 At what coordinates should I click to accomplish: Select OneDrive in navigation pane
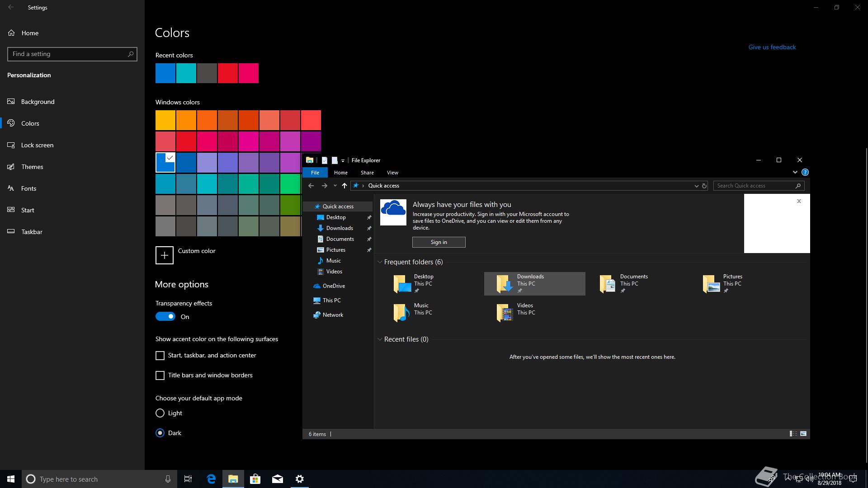(x=334, y=286)
